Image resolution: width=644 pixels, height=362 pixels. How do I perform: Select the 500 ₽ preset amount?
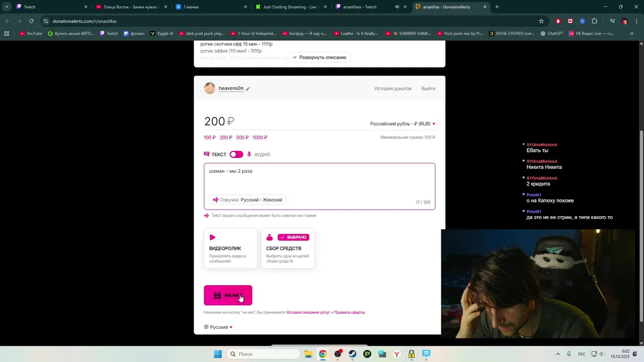click(x=243, y=137)
